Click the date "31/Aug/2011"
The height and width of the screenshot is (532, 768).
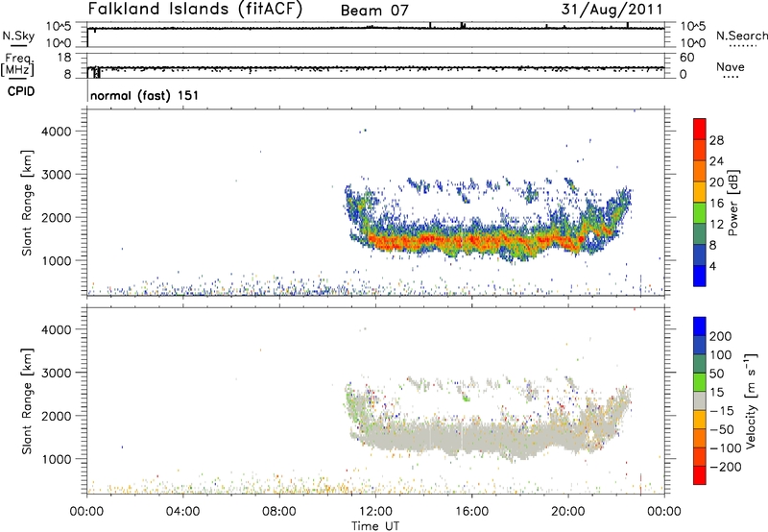pyautogui.click(x=612, y=10)
